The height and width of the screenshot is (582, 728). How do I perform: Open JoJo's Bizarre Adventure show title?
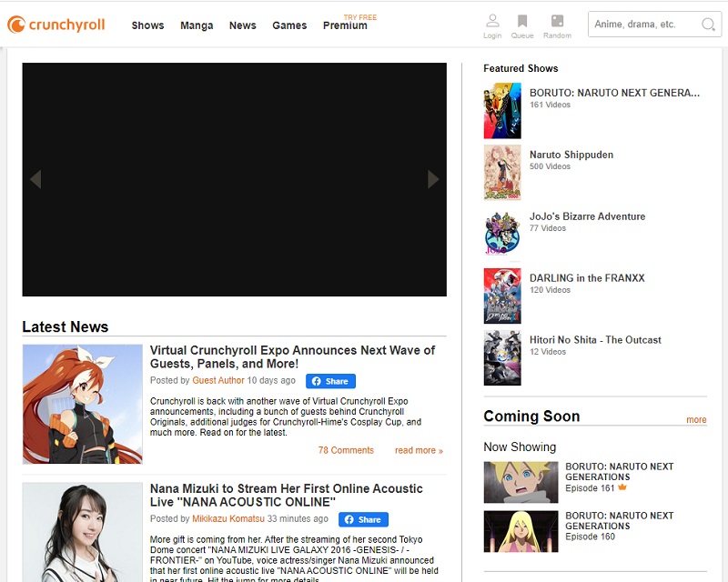point(587,216)
